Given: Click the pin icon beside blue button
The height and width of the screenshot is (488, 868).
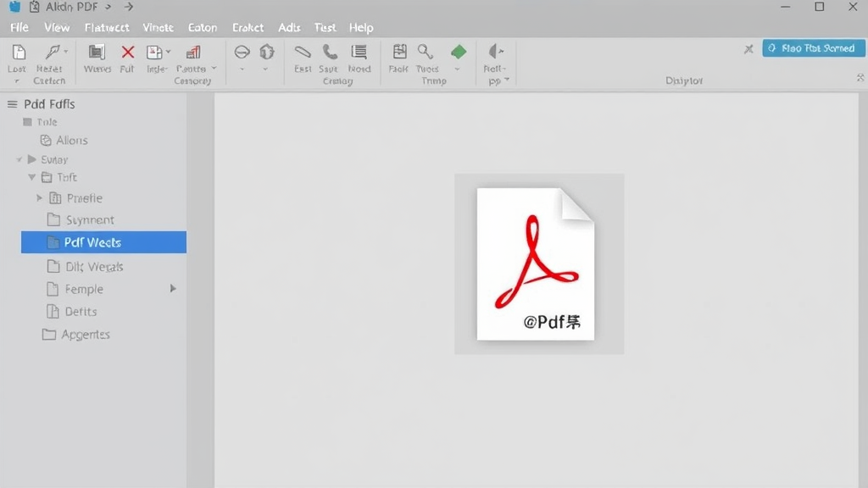Looking at the screenshot, I should 748,49.
